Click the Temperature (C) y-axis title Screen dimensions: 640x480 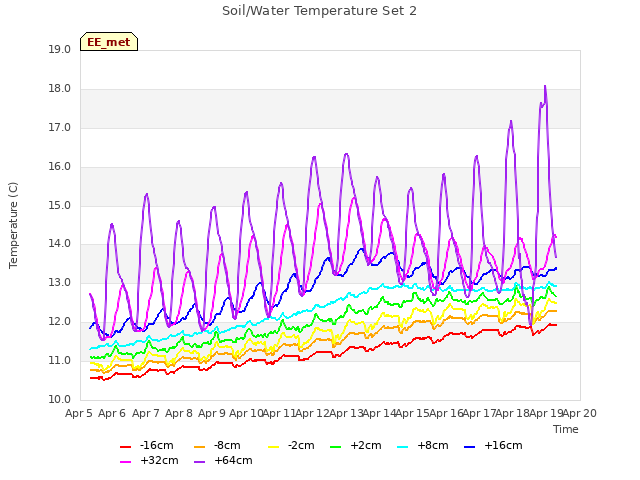[x=13, y=225]
